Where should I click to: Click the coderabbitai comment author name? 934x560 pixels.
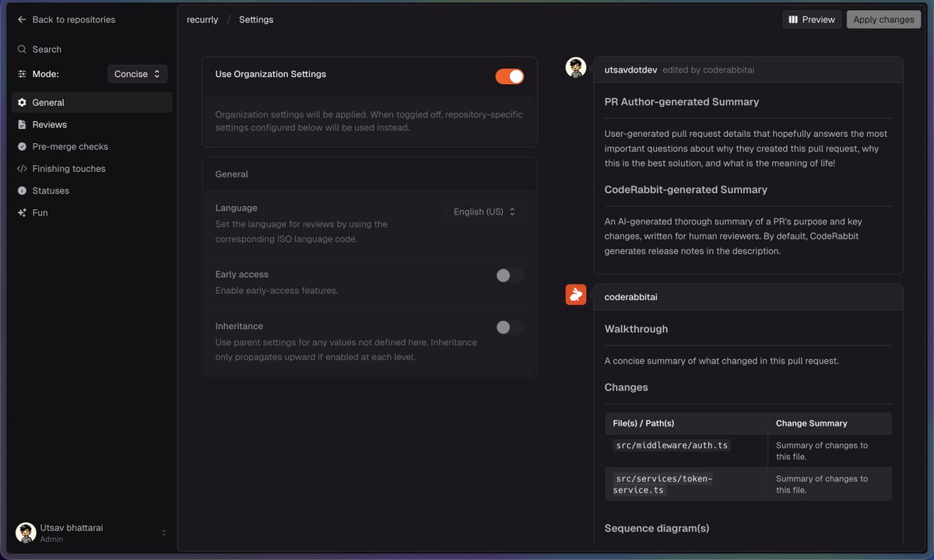click(x=630, y=297)
